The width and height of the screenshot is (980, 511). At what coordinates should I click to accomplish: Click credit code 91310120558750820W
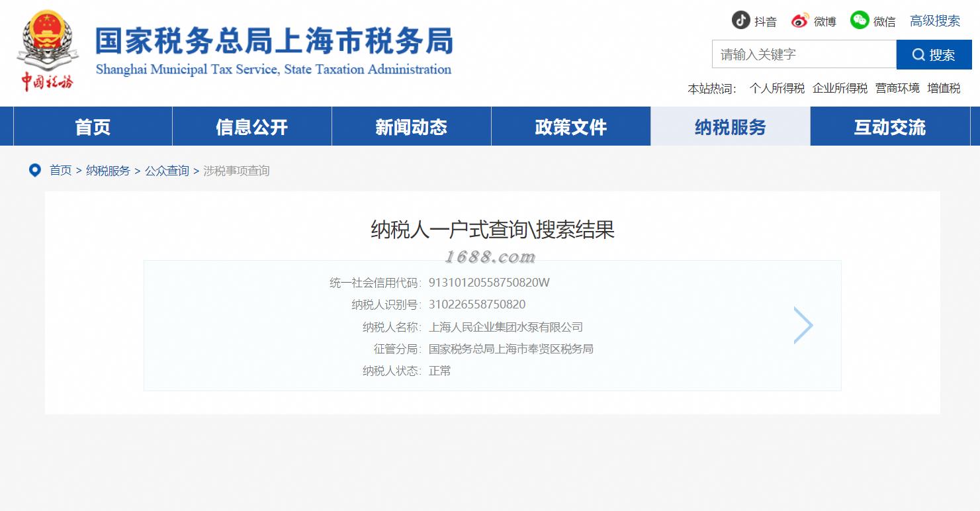tap(489, 283)
